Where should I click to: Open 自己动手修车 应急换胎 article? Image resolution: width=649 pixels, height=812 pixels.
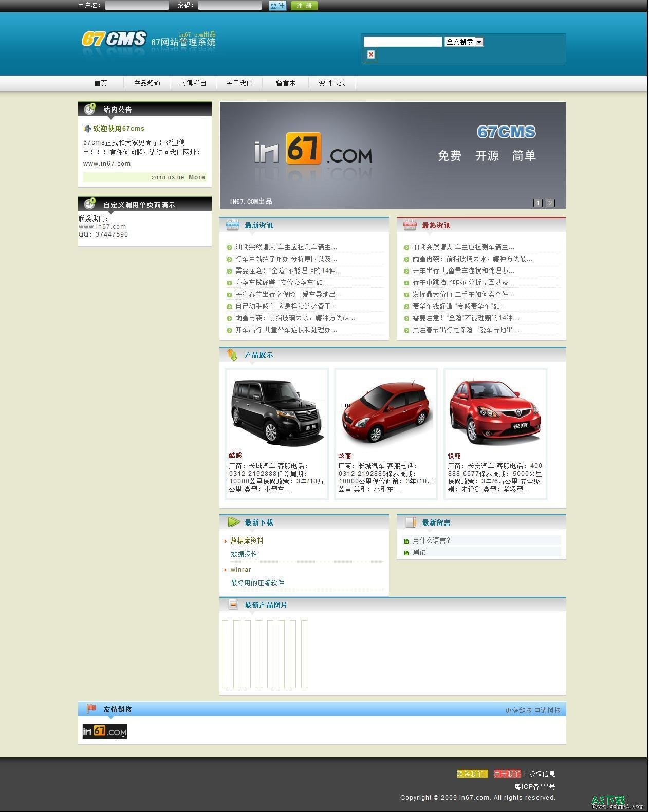tap(286, 306)
